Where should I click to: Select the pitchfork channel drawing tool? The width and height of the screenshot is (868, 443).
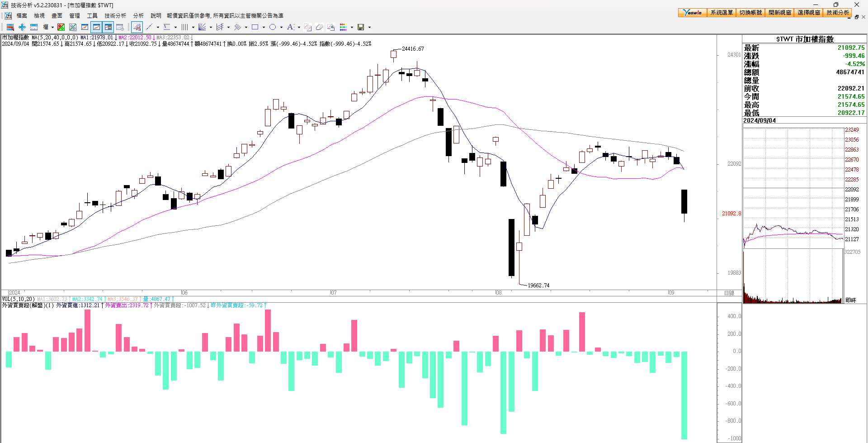coord(220,27)
